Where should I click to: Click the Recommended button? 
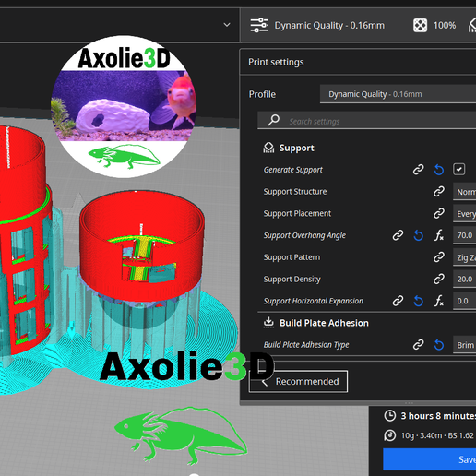click(298, 381)
